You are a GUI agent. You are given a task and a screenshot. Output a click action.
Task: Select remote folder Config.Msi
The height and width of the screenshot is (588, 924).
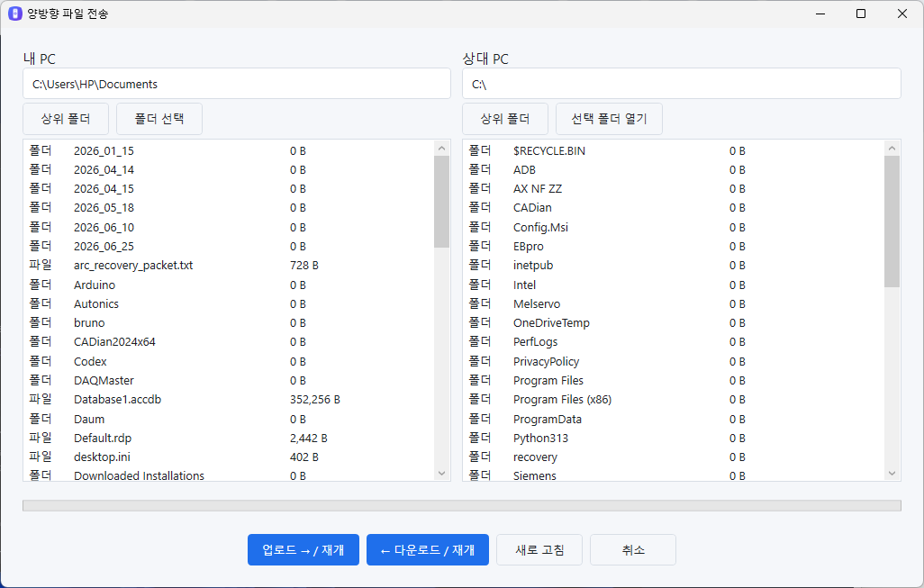tap(673, 228)
